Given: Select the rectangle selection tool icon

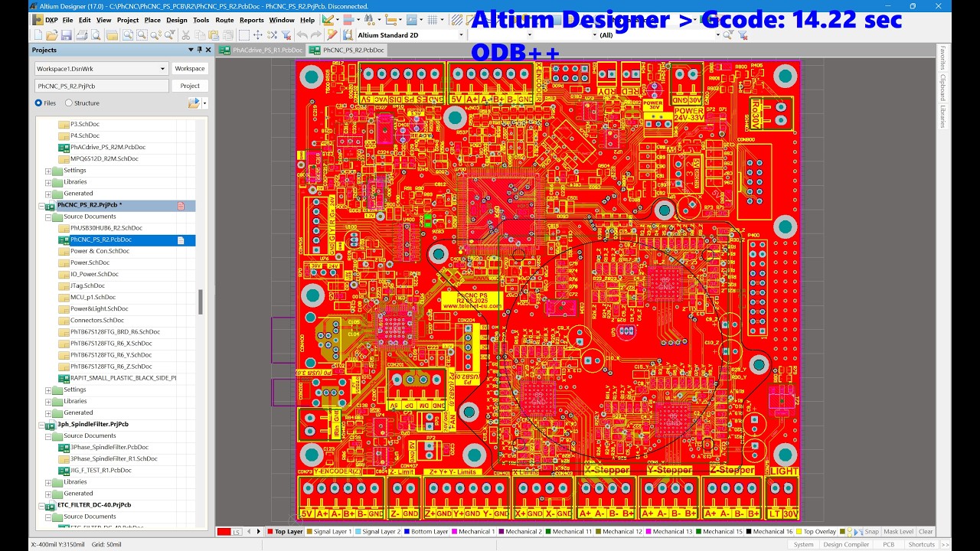Looking at the screenshot, I should tap(243, 35).
